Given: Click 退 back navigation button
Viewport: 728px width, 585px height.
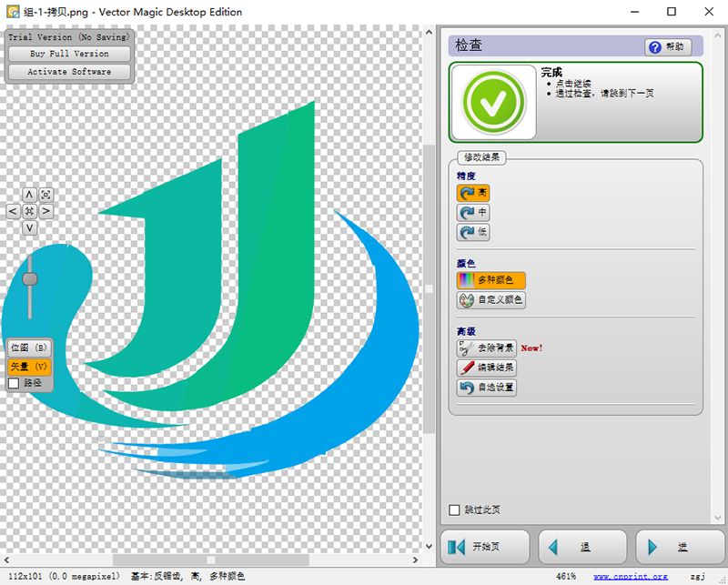Looking at the screenshot, I should tap(582, 547).
